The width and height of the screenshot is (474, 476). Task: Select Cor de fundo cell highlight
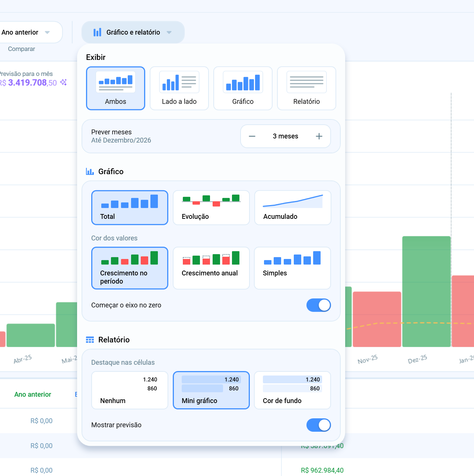coord(293,390)
